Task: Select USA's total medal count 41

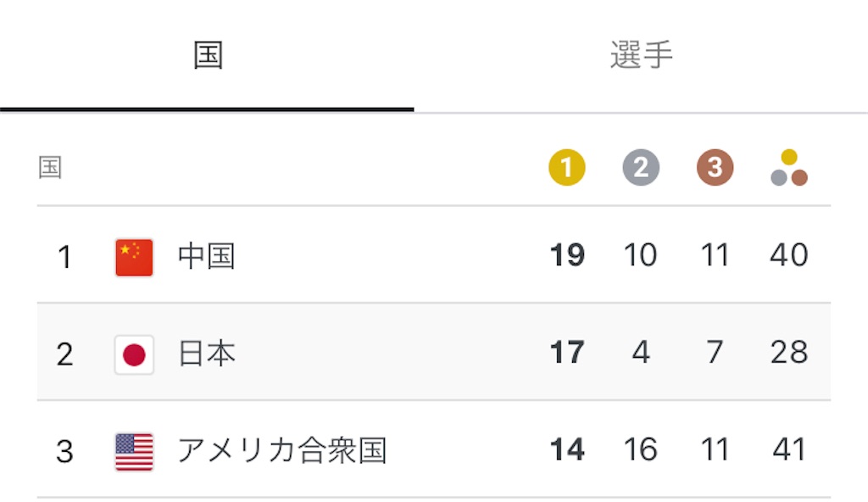Action: (789, 449)
